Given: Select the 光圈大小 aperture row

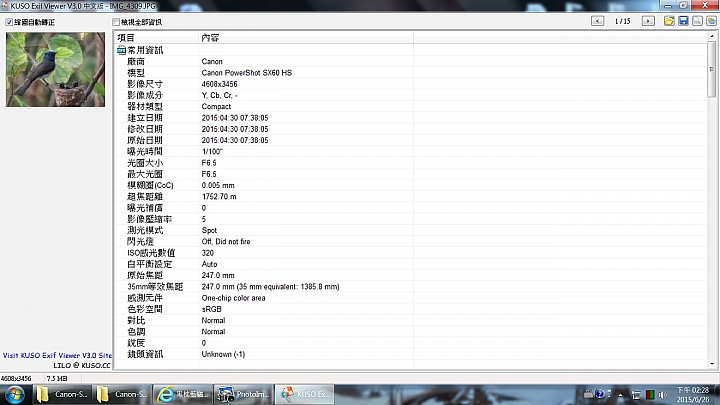Looking at the screenshot, I should (411, 163).
